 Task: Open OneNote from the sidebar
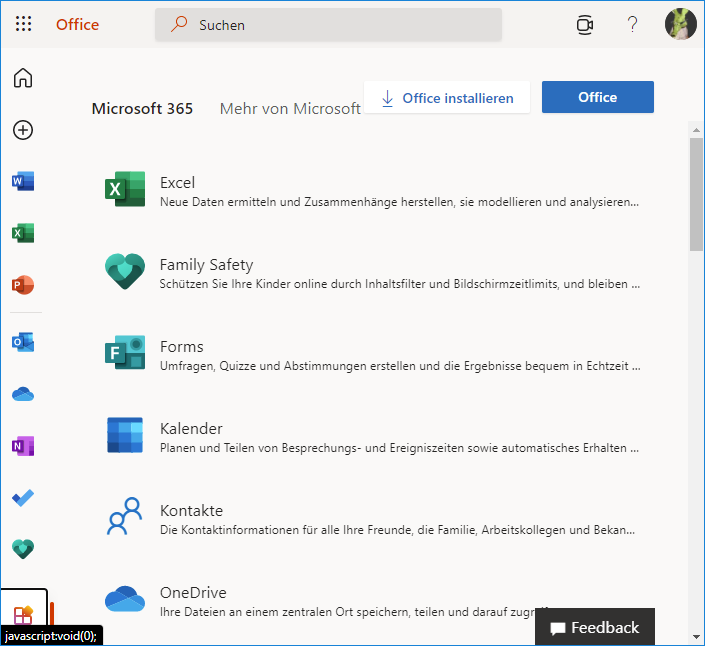click(23, 446)
